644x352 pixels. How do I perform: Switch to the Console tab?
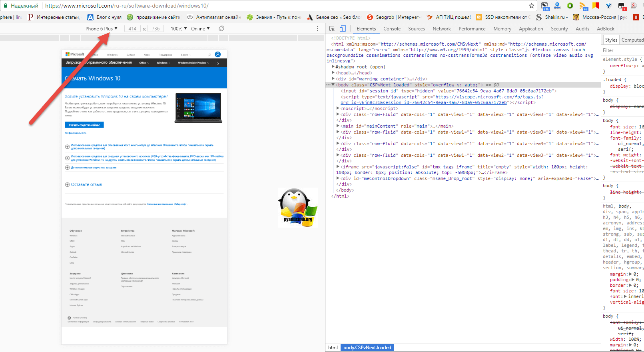392,29
